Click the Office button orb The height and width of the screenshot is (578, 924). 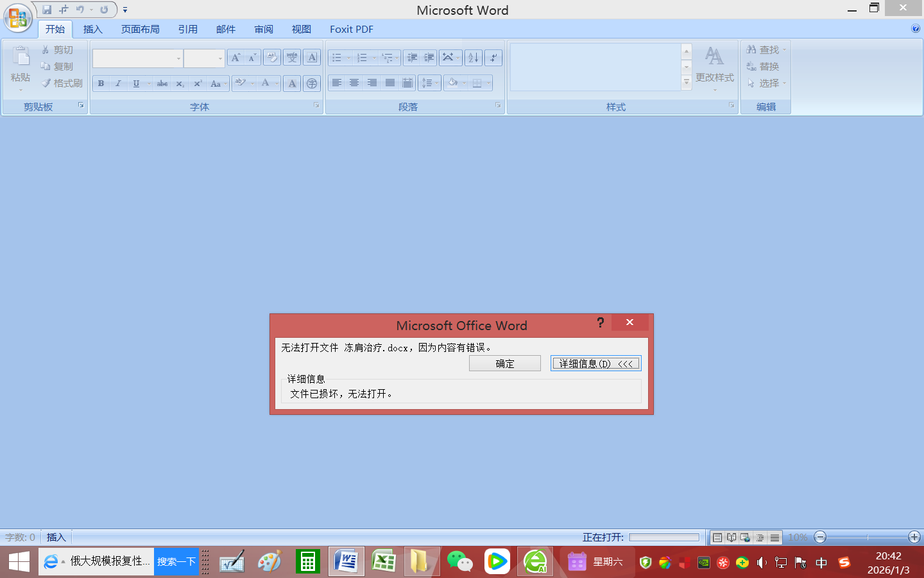18,17
